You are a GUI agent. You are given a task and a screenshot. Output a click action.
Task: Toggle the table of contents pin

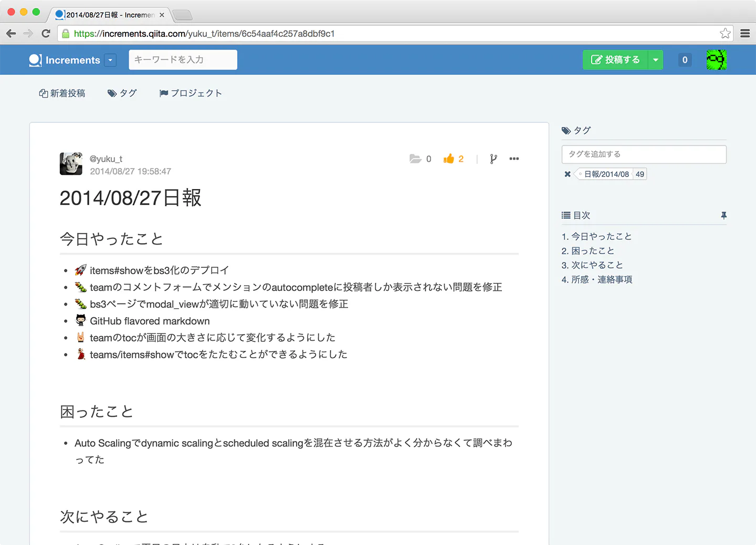[x=723, y=215]
